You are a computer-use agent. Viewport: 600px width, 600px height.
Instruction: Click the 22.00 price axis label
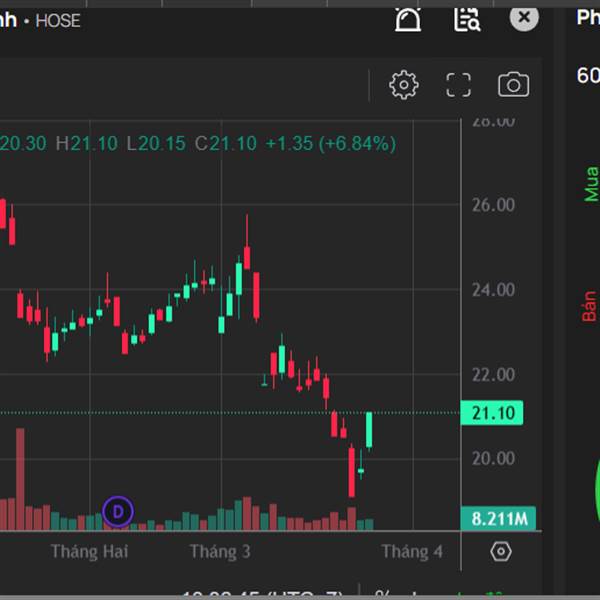pyautogui.click(x=493, y=375)
